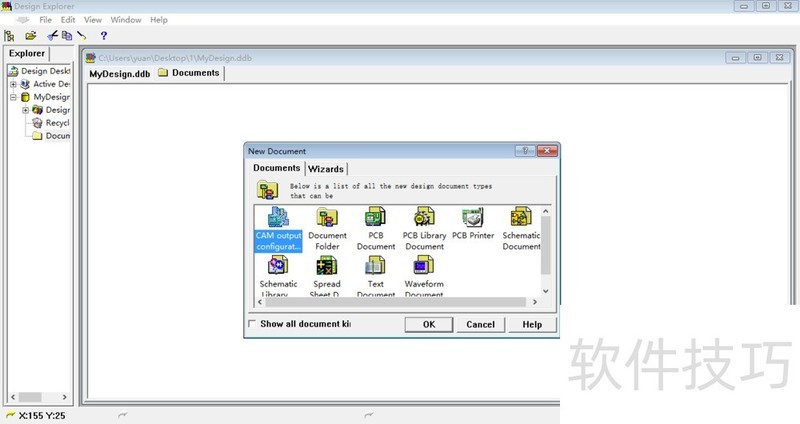Toggle the design manager panel toolbar icon
The height and width of the screenshot is (424, 800).
click(x=9, y=36)
